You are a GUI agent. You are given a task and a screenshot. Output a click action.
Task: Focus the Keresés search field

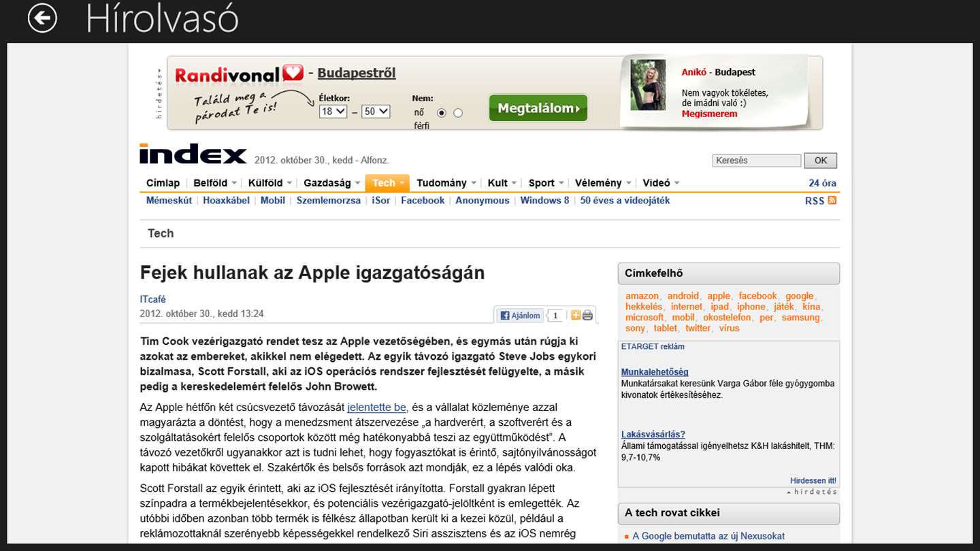(757, 161)
